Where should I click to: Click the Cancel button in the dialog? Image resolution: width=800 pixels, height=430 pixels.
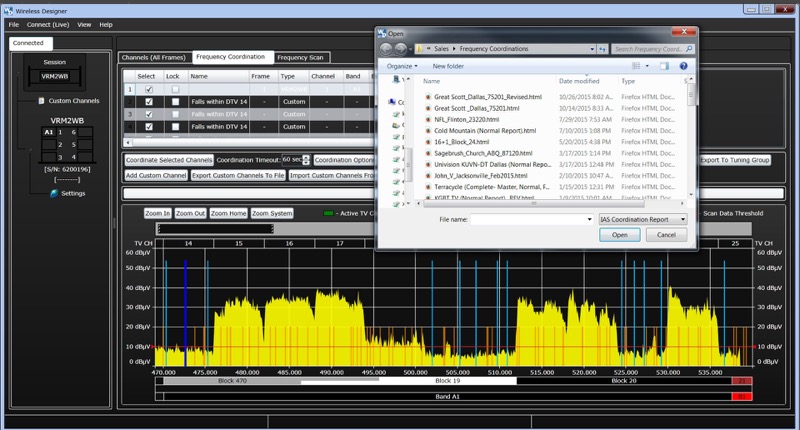(666, 235)
